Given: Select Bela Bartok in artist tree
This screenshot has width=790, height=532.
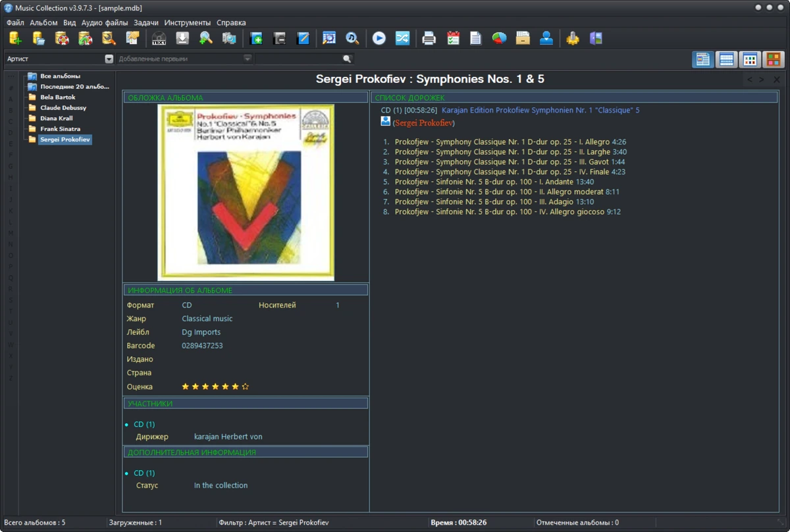Looking at the screenshot, I should (x=57, y=97).
